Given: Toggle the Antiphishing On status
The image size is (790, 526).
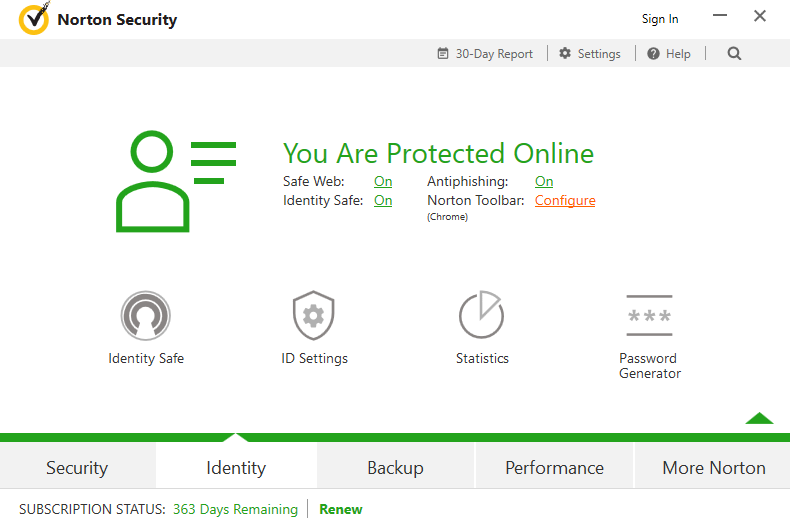Looking at the screenshot, I should pos(544,181).
